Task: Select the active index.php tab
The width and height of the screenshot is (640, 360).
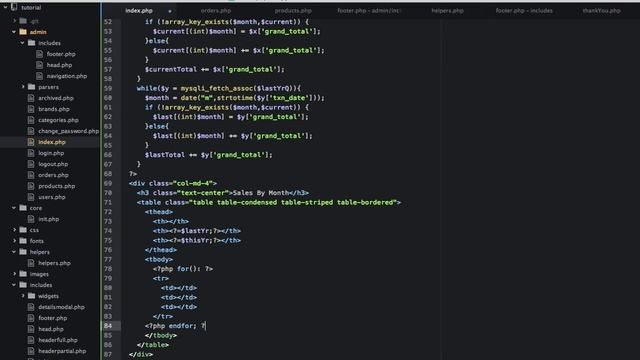Action: tap(139, 11)
